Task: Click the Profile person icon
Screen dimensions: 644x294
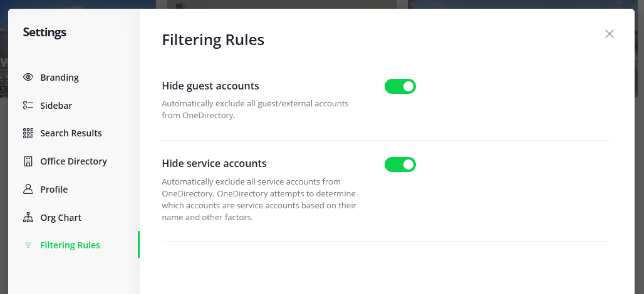Action: point(28,190)
